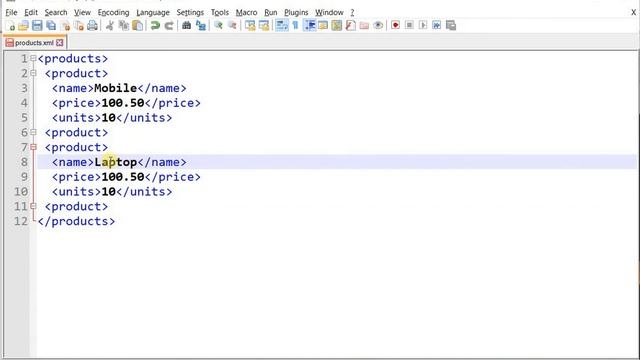
Task: Open Find with the binoculars icon
Action: 187,26
